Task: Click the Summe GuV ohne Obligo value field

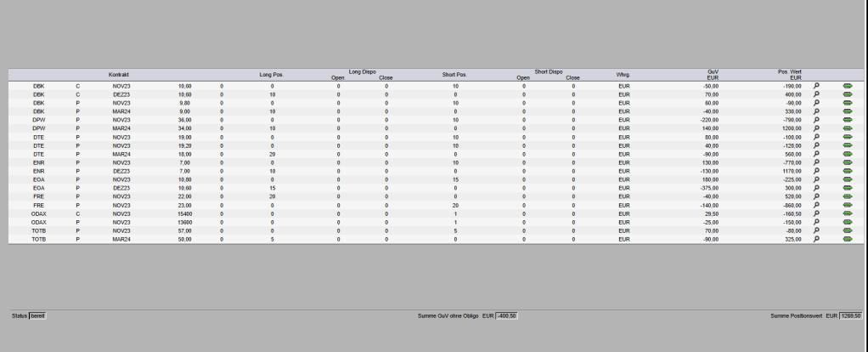Action: tap(507, 315)
